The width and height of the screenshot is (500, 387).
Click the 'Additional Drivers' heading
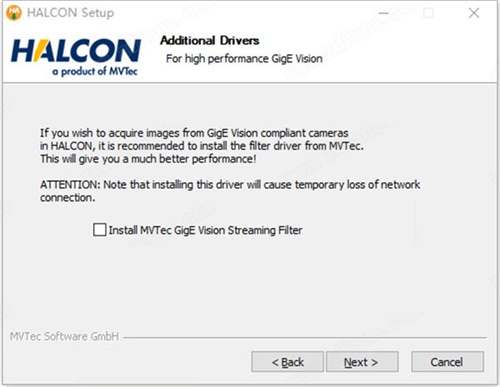click(x=210, y=41)
